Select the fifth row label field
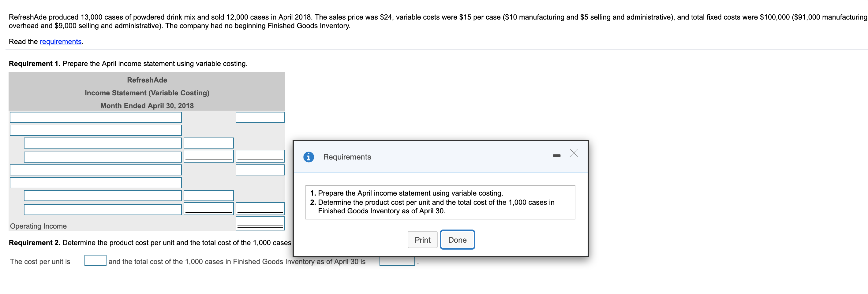This screenshot has width=868, height=294. point(96,170)
